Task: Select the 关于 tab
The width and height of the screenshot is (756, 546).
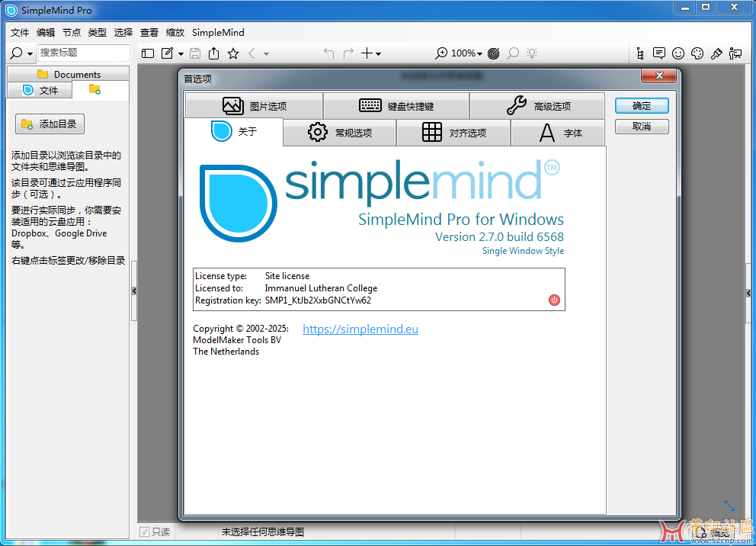Action: (234, 131)
